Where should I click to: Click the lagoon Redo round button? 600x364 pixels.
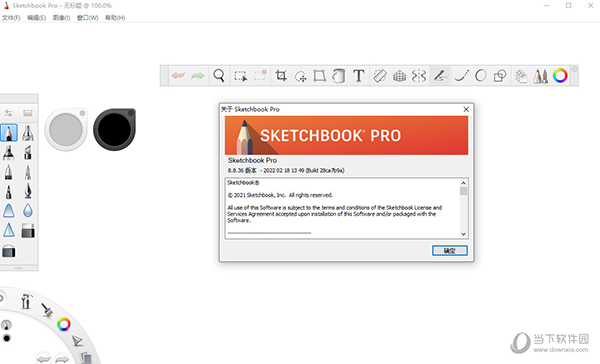click(x=62, y=359)
